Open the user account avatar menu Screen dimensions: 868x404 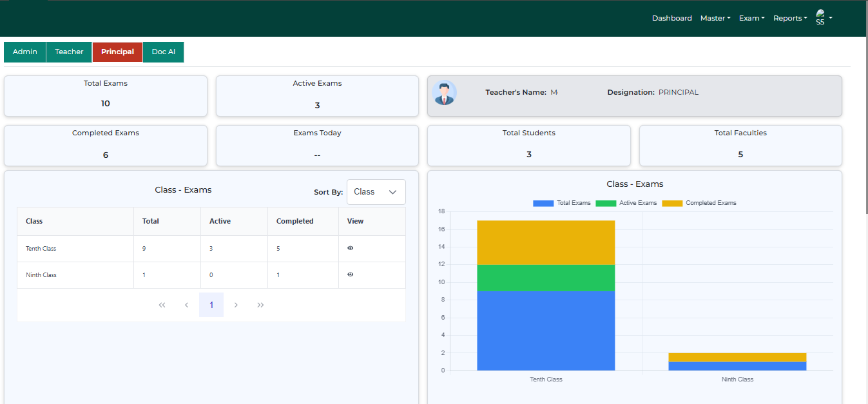coord(823,17)
